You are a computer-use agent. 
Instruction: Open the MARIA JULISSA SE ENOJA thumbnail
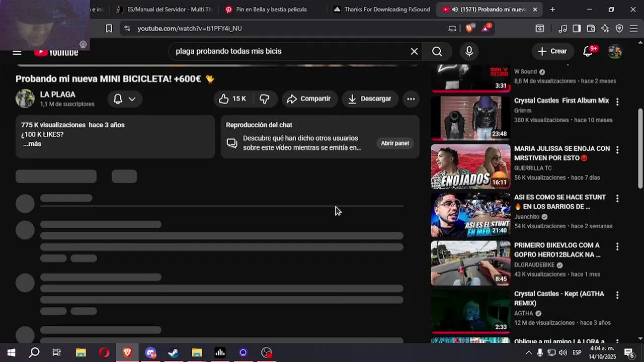click(470, 166)
